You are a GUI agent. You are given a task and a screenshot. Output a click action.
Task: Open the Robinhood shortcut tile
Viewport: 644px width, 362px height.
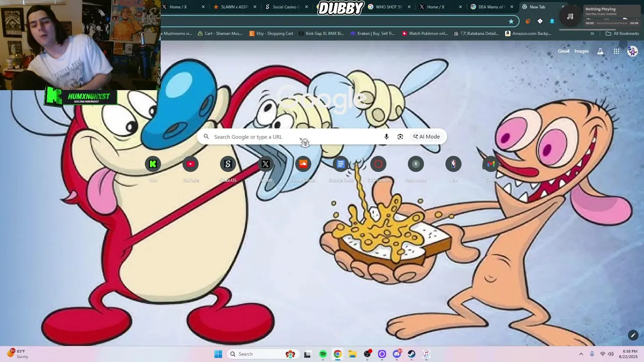(416, 164)
